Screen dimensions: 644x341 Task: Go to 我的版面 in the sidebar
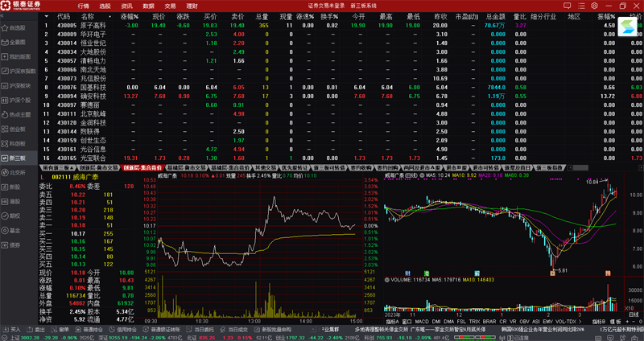(18, 56)
